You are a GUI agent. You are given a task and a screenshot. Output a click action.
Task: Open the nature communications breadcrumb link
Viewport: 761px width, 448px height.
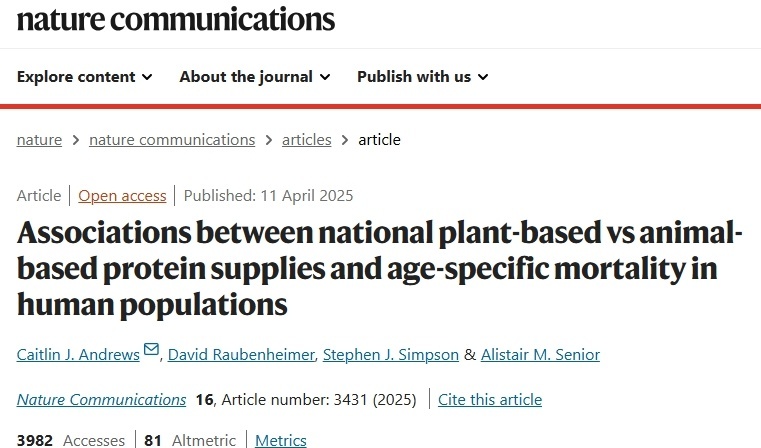(x=172, y=140)
